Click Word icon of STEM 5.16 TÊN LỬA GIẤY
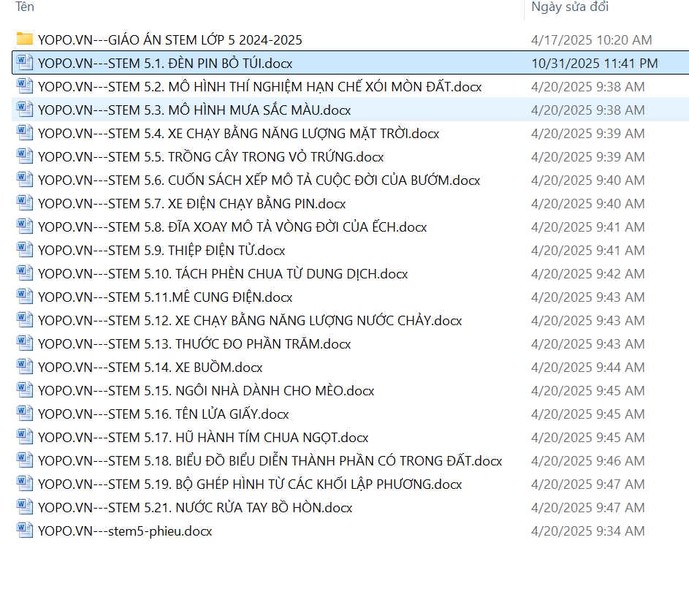Screen dimensions: 689x616 (x=25, y=414)
